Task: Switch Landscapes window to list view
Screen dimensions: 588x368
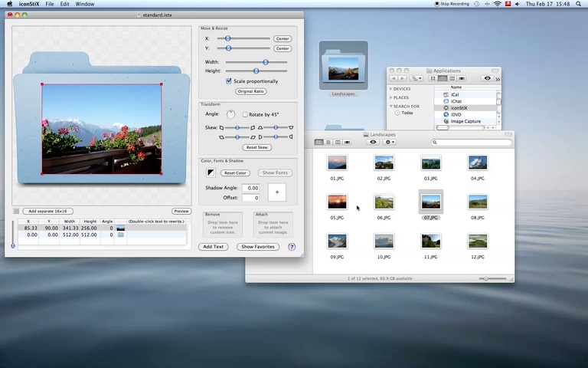Action: (x=328, y=142)
